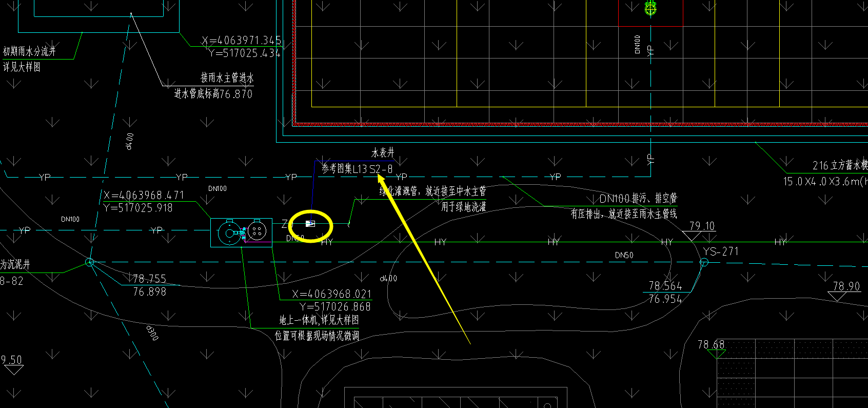868x408 pixels.
Task: Select the 有压排出 annotation line
Action: 624,214
